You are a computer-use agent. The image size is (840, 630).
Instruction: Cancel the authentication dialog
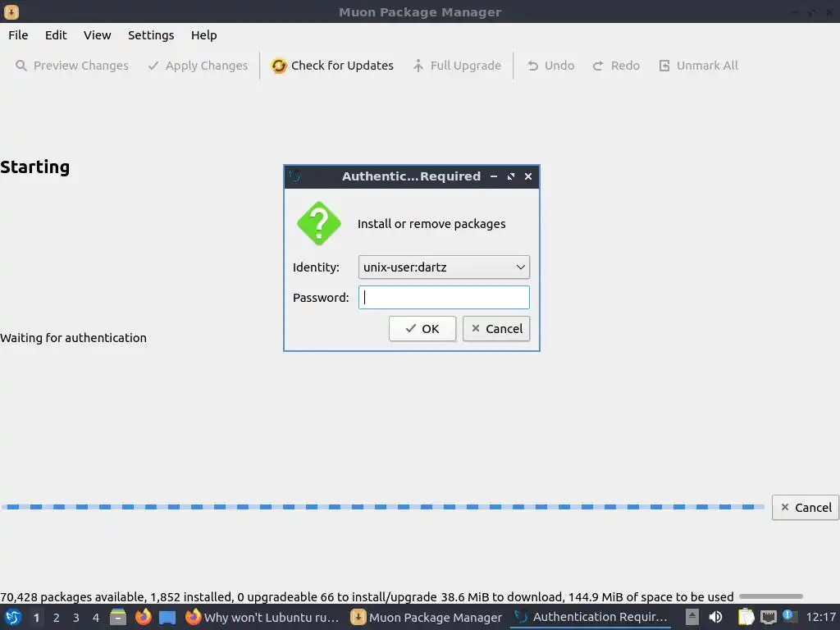(x=496, y=328)
